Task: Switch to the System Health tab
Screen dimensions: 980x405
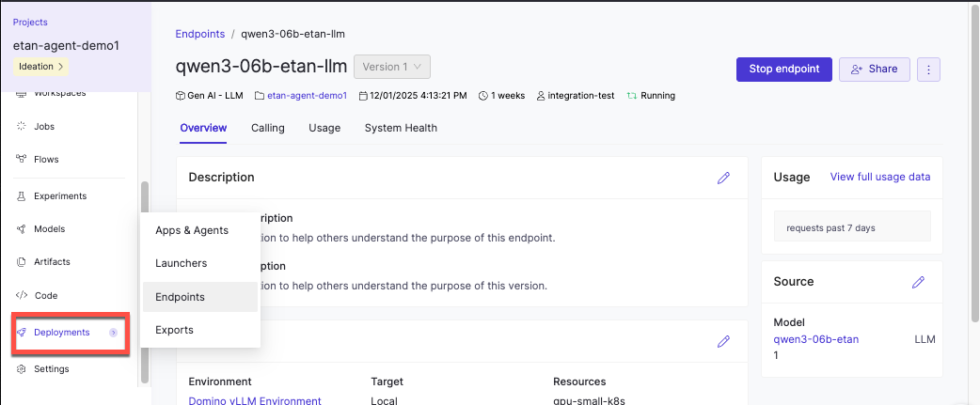Action: [x=401, y=128]
